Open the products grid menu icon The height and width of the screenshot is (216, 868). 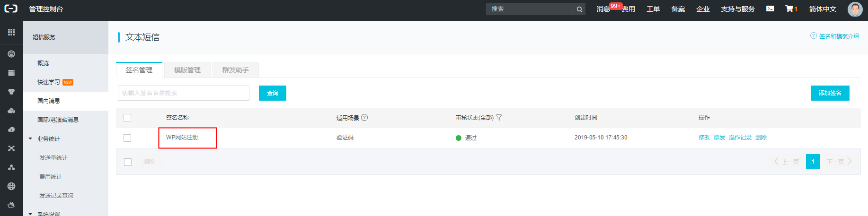point(11,32)
